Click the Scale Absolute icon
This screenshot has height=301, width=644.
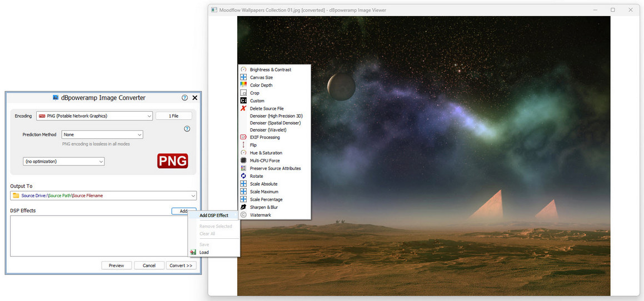243,184
